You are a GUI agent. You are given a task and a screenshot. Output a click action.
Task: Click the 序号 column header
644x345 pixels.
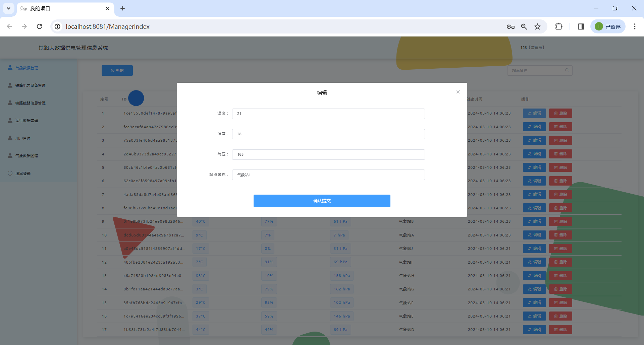coord(104,99)
